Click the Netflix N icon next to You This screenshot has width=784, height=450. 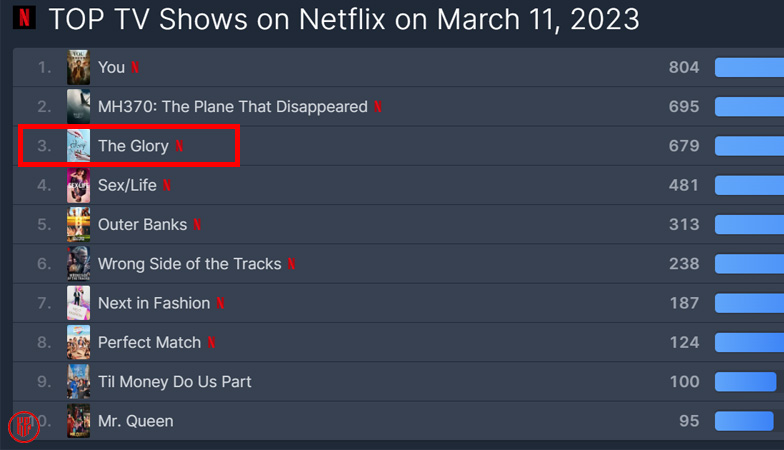tap(136, 68)
